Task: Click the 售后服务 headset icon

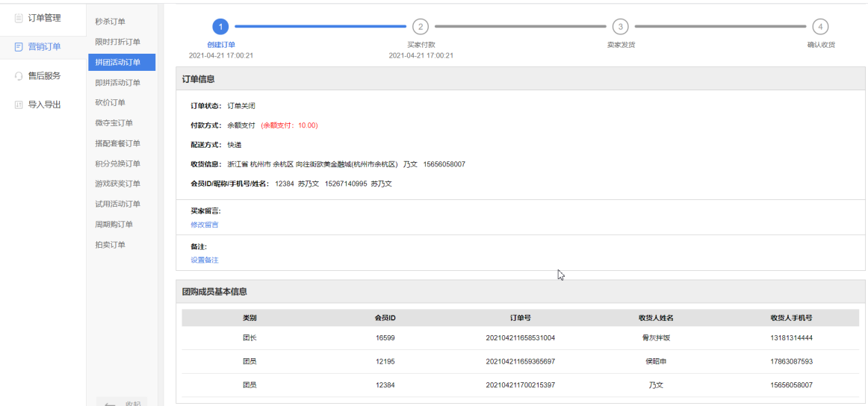Action: (x=19, y=76)
